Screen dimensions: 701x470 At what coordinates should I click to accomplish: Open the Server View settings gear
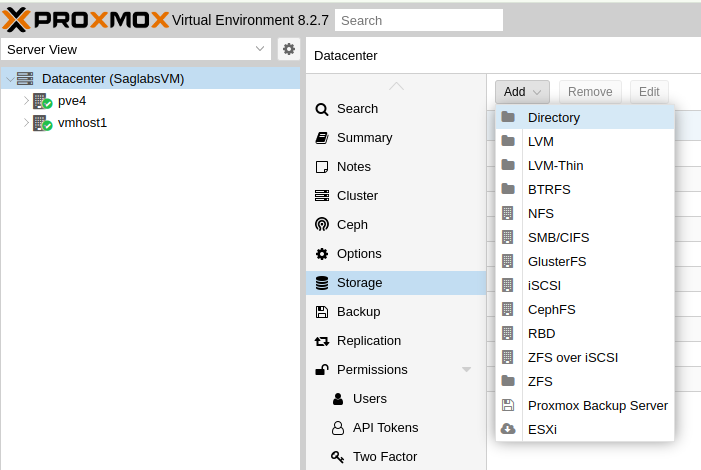click(x=289, y=49)
